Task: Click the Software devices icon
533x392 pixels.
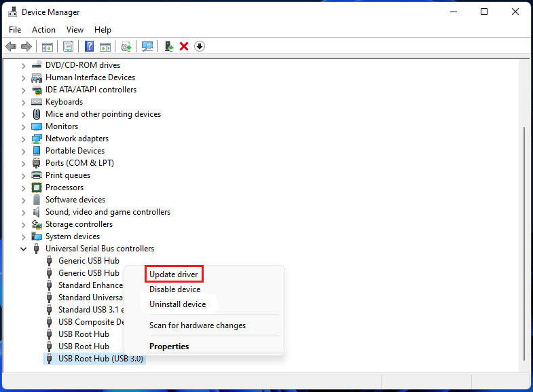Action: click(37, 200)
